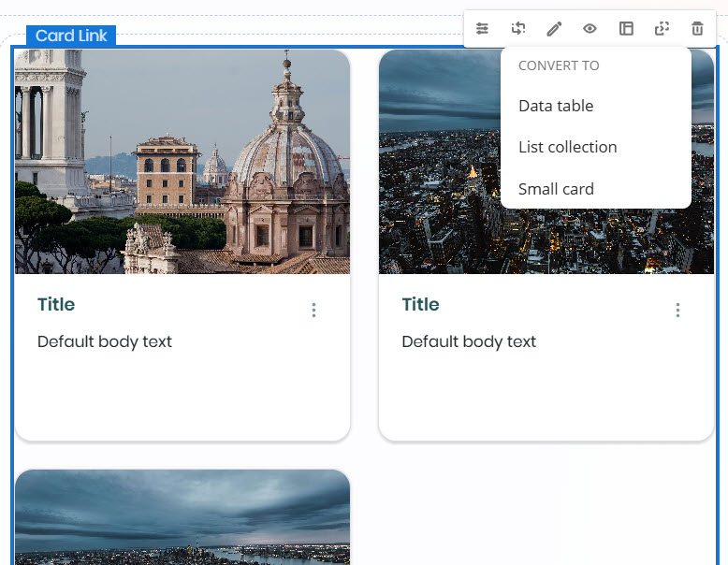
Task: Click the Rome domes card image
Action: click(x=182, y=162)
